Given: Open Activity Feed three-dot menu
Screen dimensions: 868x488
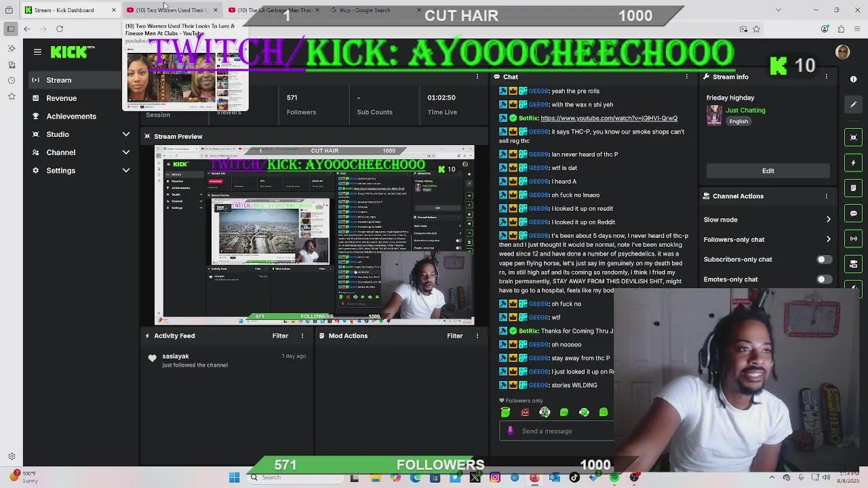Looking at the screenshot, I should (x=302, y=335).
